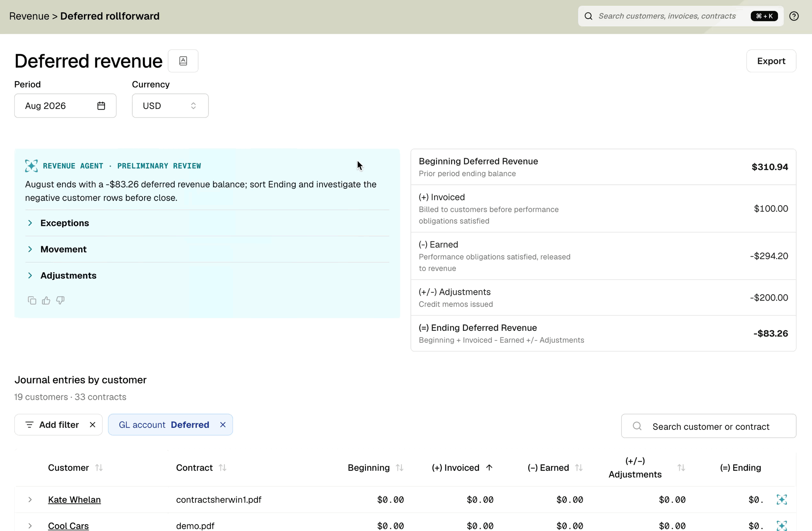Open the agent sparkle icon on Cool Cars row

click(782, 526)
